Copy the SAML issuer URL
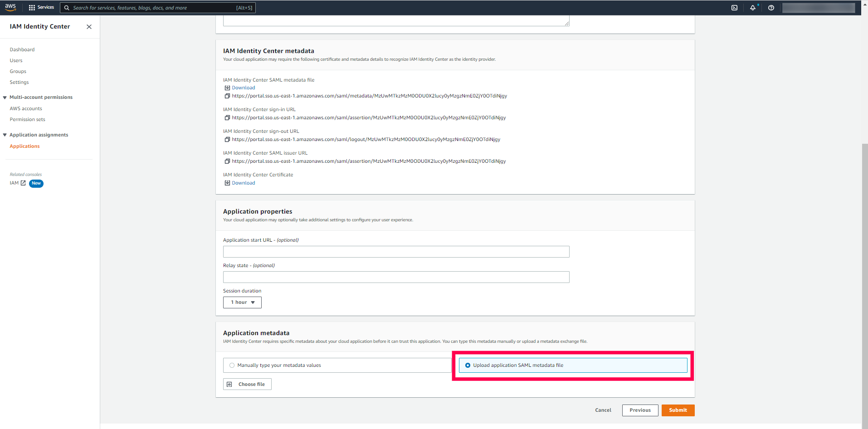This screenshot has height=429, width=868. click(227, 161)
